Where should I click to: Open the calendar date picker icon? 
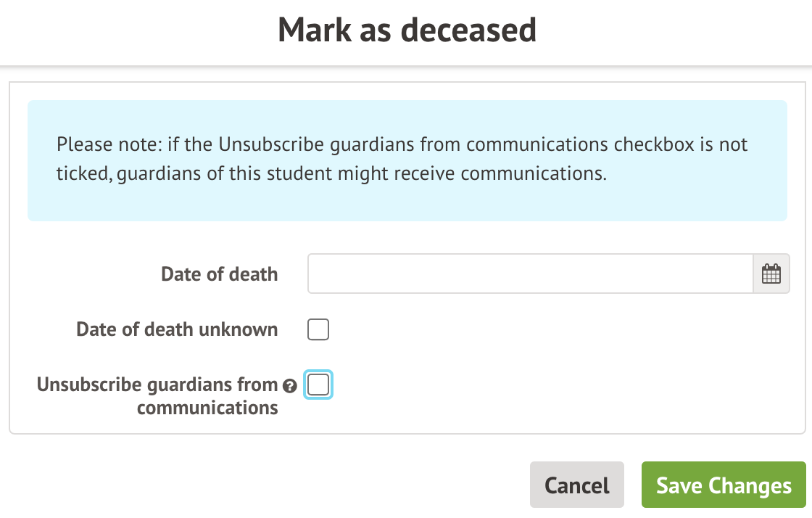pyautogui.click(x=771, y=274)
